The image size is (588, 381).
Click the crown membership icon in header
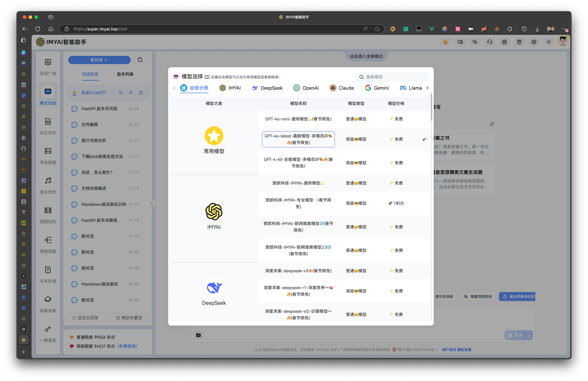coord(445,42)
